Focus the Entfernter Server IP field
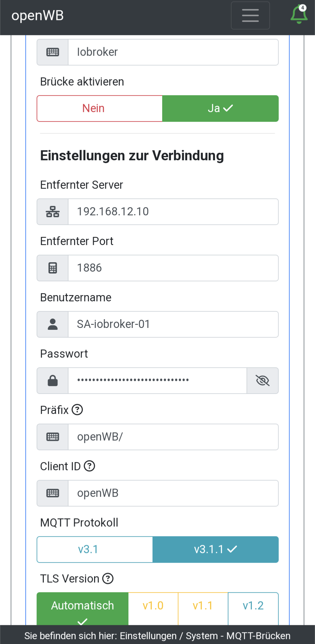 pyautogui.click(x=173, y=212)
